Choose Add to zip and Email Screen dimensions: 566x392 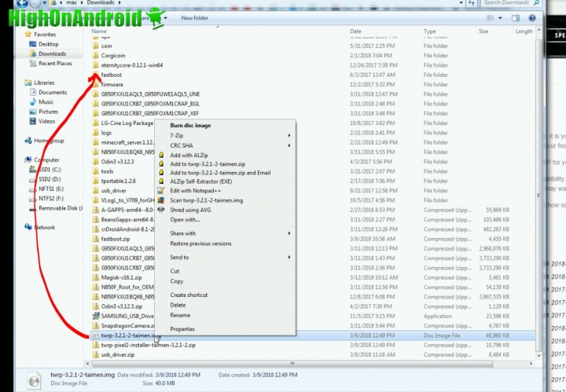(x=220, y=173)
